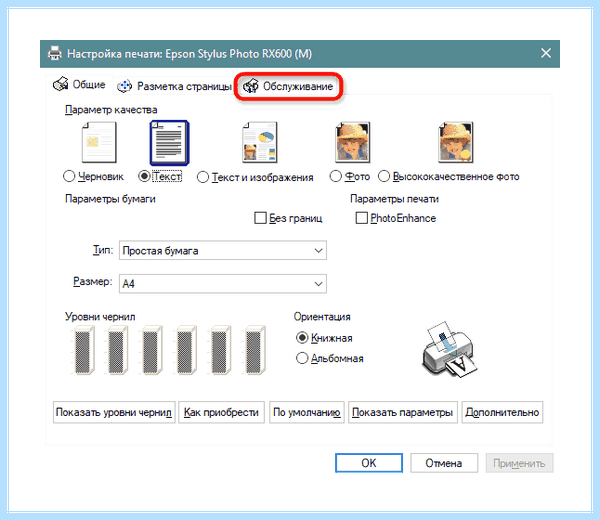Click the Text and images thumbnail
Image resolution: width=600 pixels, height=520 pixels.
(260, 142)
